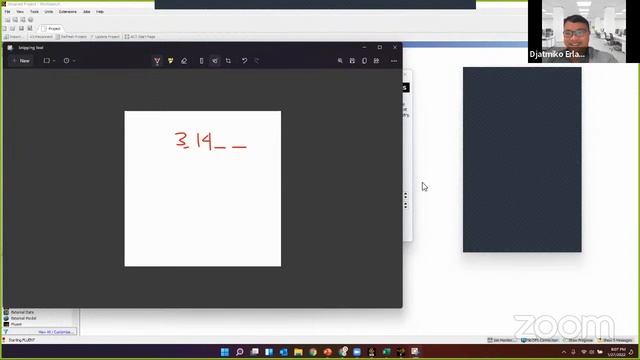The image size is (640, 360).
Task: Open File Explorer from the taskbar
Action: pyautogui.click(x=298, y=352)
